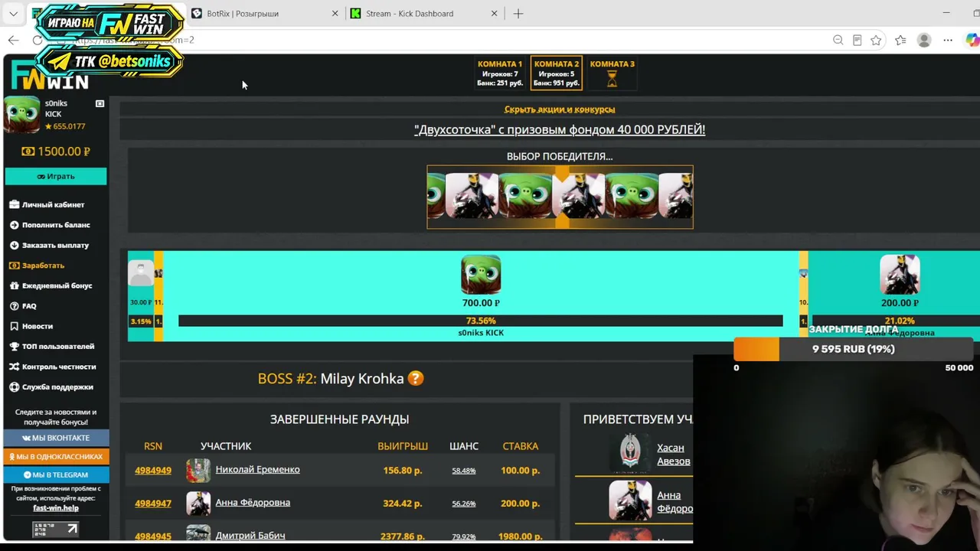Click the 9 595 RUB (19%) progress bar
Viewport: 980px width, 551px height.
(x=854, y=349)
